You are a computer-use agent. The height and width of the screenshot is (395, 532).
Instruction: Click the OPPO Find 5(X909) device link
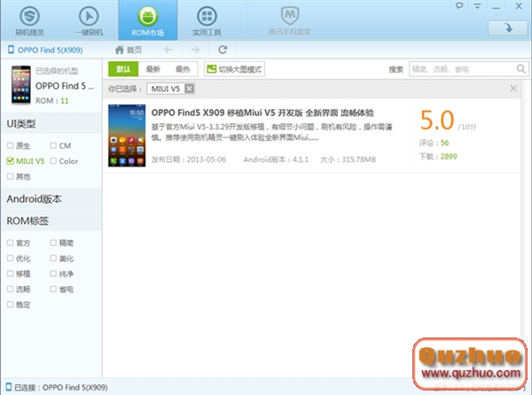point(45,50)
